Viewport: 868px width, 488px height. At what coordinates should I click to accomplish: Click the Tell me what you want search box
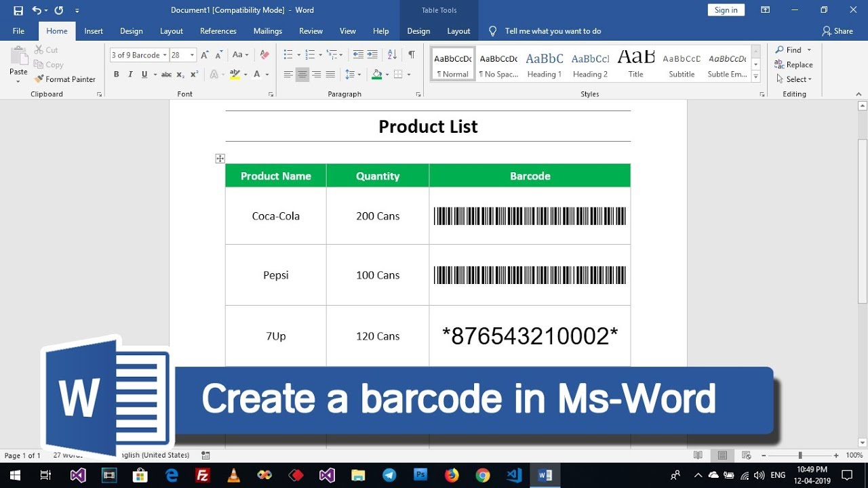553,31
